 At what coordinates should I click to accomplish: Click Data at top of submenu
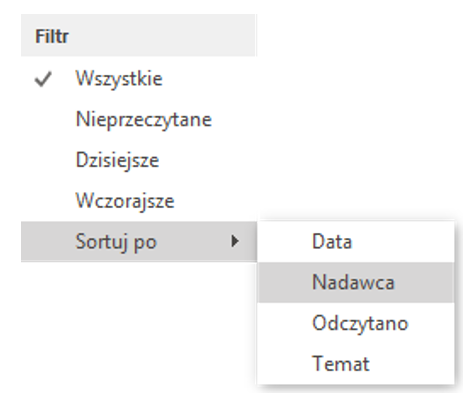(356, 242)
